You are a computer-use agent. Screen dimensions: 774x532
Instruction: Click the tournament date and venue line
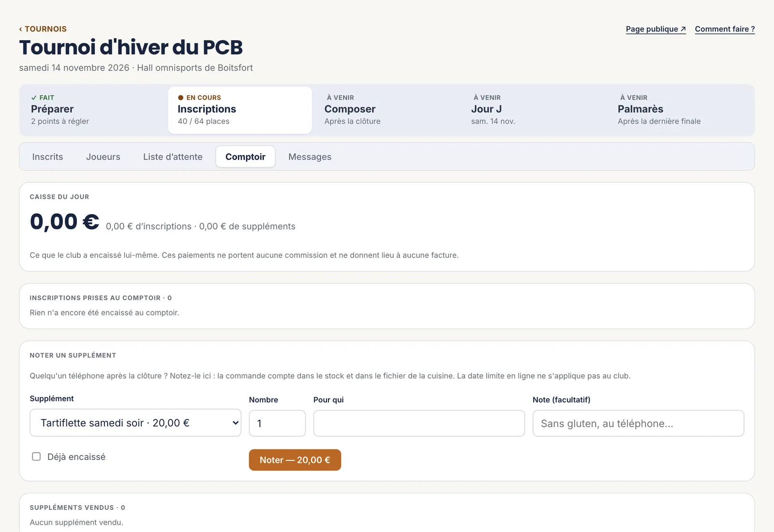click(x=136, y=68)
